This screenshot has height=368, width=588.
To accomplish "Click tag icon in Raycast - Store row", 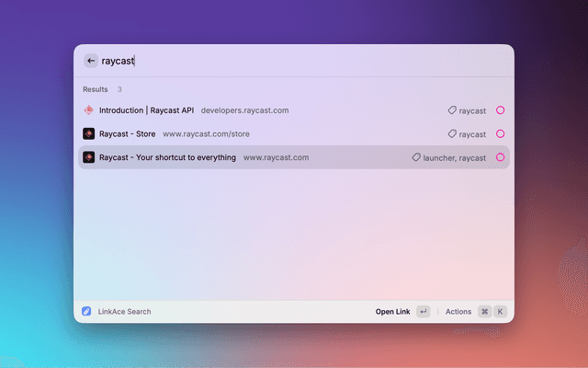I will (452, 133).
